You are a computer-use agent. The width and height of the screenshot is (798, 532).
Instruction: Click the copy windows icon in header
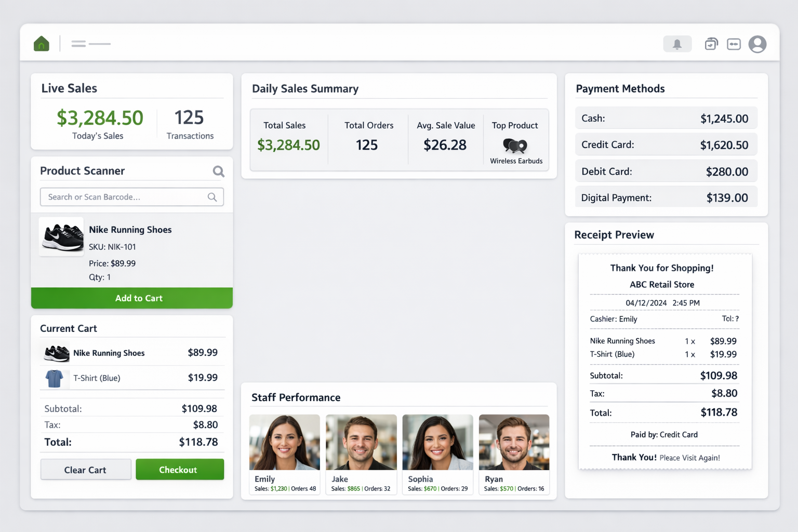[711, 44]
